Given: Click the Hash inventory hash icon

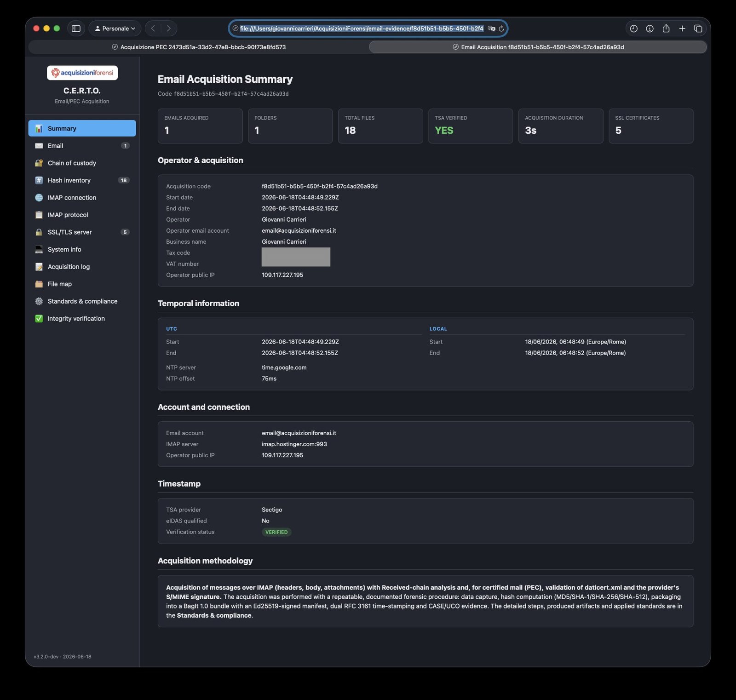Looking at the screenshot, I should (x=39, y=180).
